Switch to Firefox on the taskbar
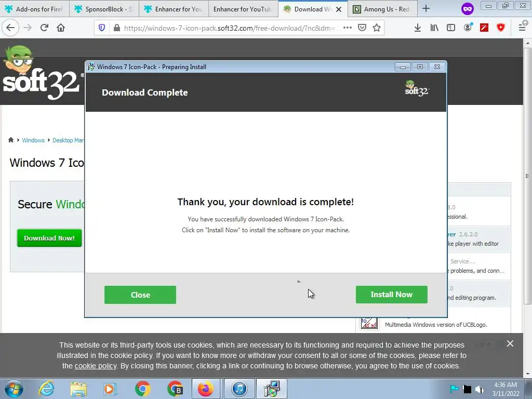This screenshot has height=399, width=532. pos(206,389)
